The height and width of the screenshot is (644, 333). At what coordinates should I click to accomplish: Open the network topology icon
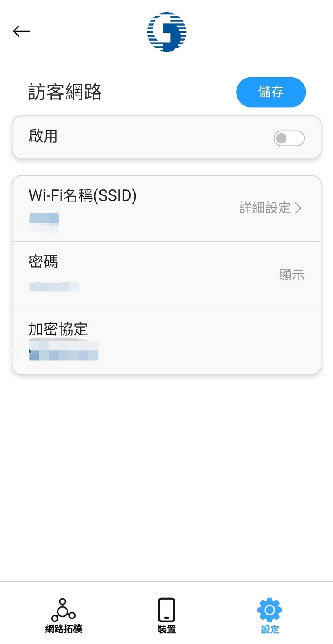coord(63,610)
